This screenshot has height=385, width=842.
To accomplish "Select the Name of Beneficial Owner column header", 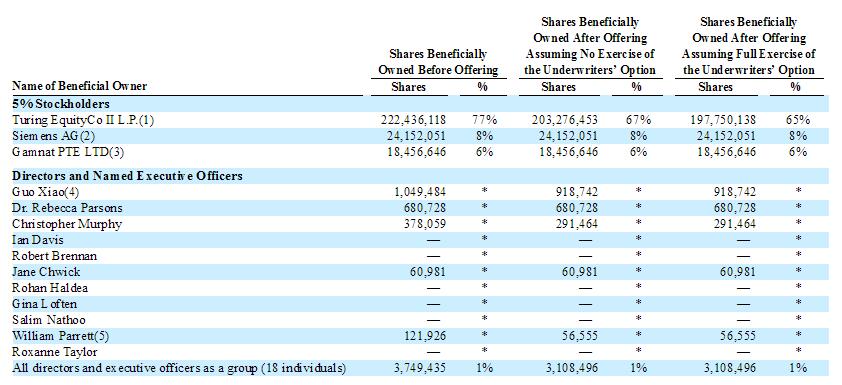I will [x=79, y=86].
